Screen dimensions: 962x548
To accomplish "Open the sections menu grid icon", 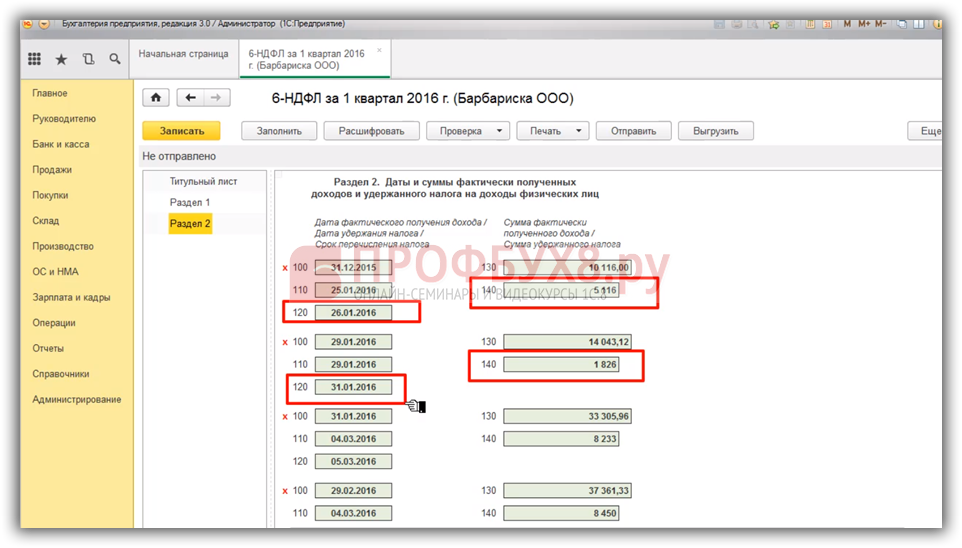I will (x=34, y=60).
